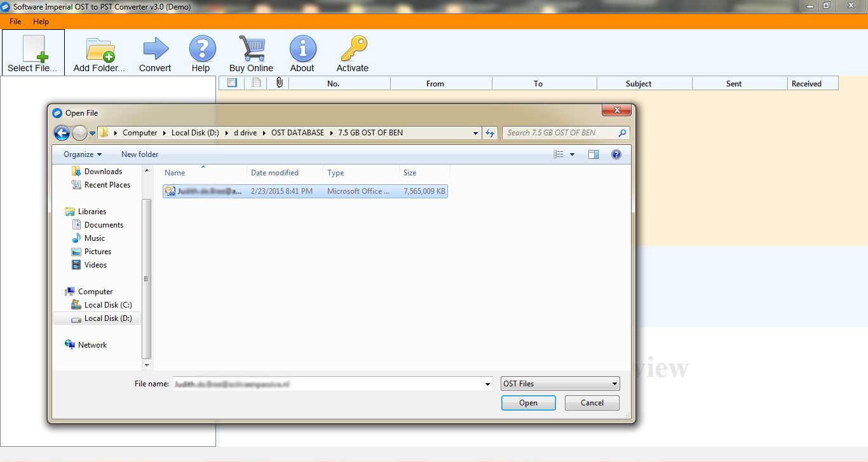Click the Activate key icon
Viewport: 868px width, 462px height.
pos(353,48)
